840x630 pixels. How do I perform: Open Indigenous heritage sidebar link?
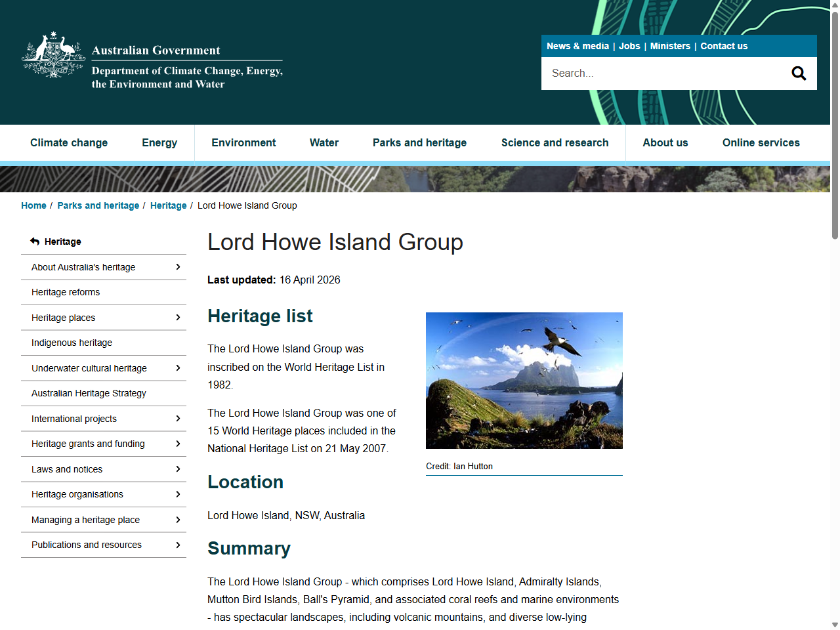(x=72, y=343)
